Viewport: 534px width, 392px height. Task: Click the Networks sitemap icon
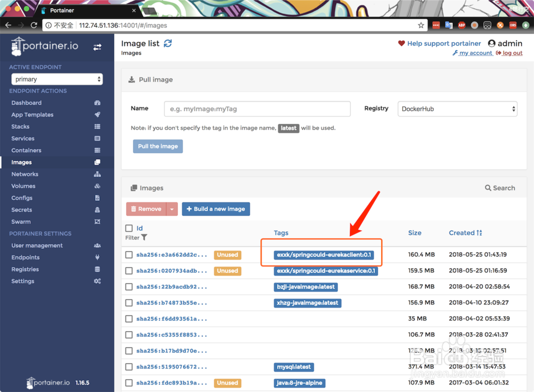pos(97,174)
